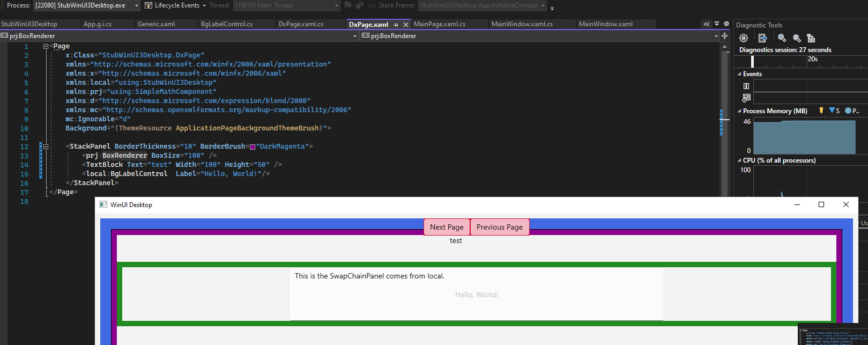This screenshot has height=345, width=868.
Task: Click the reset view chart icon in Diagnostic Tools
Action: [811, 38]
